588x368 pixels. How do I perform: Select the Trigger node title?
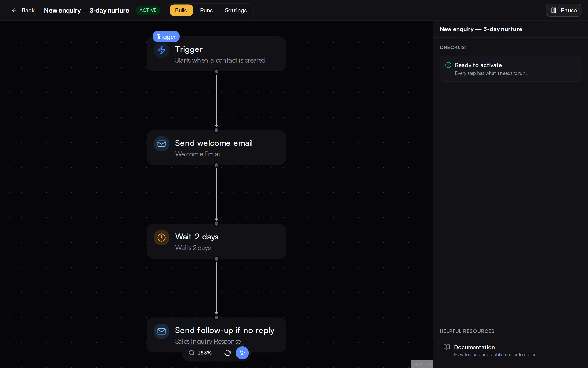(189, 49)
